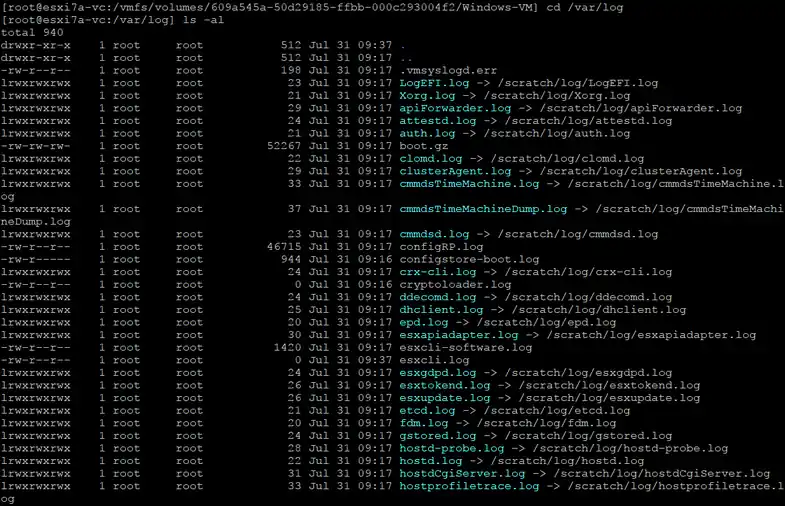This screenshot has width=785, height=506.
Task: Click the 'cd /var/log' command text
Action: click(585, 8)
